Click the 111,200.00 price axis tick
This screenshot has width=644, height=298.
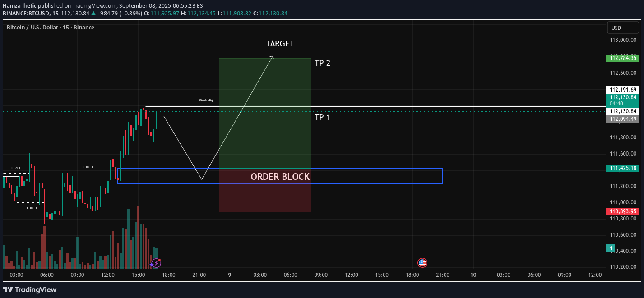[x=623, y=186]
